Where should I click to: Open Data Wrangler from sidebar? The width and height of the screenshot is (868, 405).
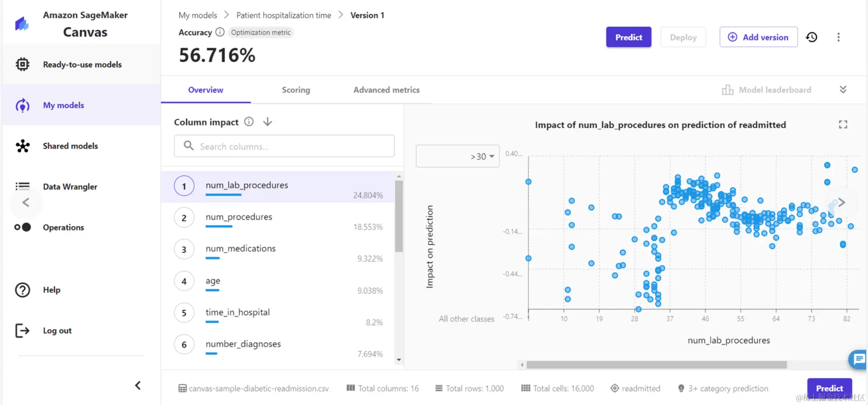point(70,187)
